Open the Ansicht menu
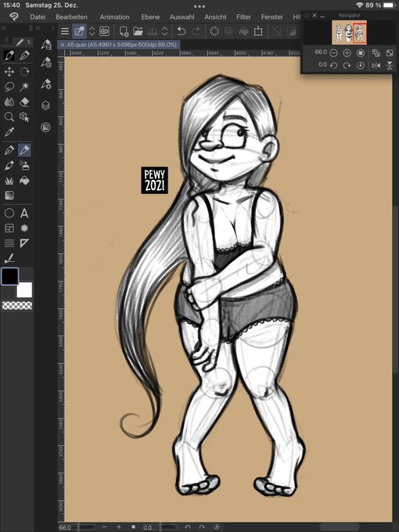Viewport: 399px width, 532px height. pyautogui.click(x=215, y=16)
